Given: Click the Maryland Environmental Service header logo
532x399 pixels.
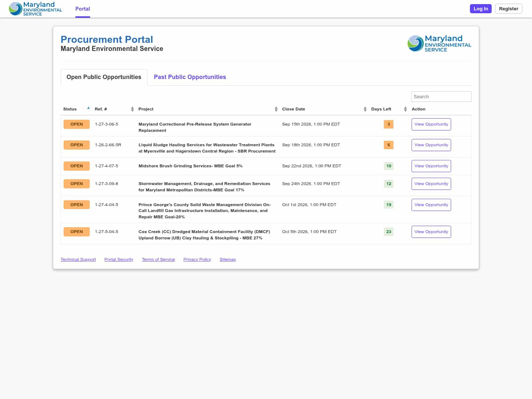Looking at the screenshot, I should 35,9.
